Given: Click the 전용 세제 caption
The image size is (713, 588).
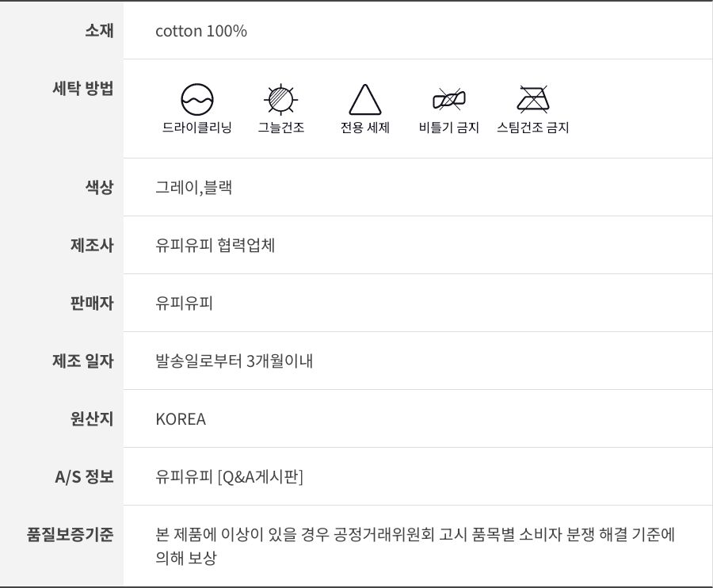Looking at the screenshot, I should click(x=365, y=128).
